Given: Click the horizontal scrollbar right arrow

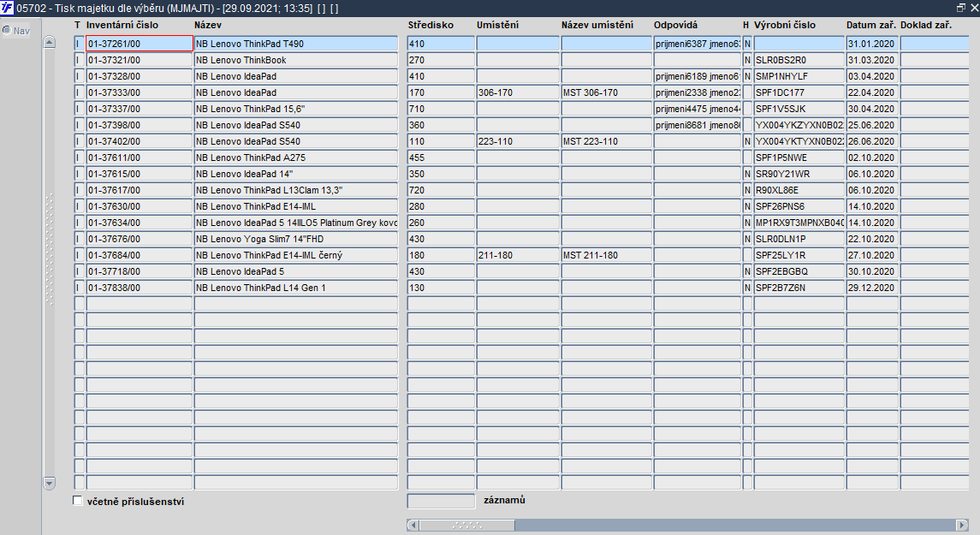Looking at the screenshot, I should [963, 525].
